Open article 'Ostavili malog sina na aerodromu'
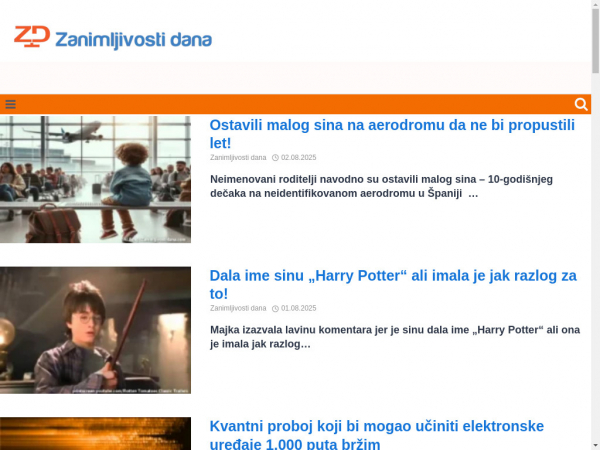Viewport: 600px width, 450px height. pyautogui.click(x=392, y=134)
